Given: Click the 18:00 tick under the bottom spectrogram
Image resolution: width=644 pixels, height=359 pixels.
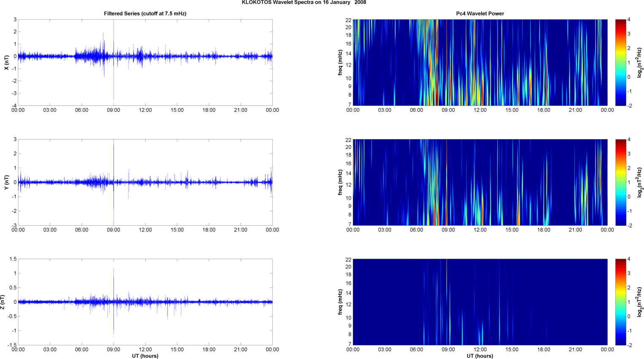Looking at the screenshot, I should pos(544,349).
